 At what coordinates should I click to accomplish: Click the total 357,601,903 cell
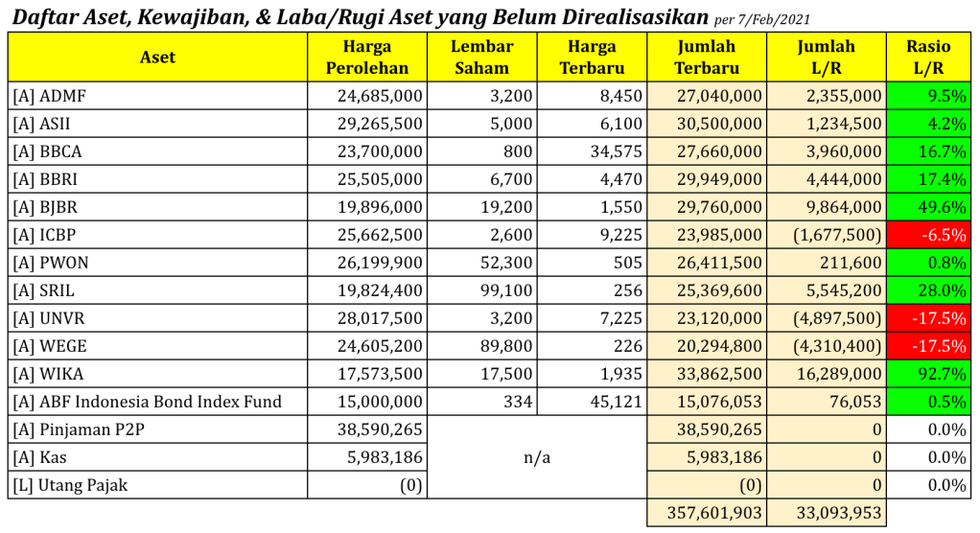click(x=707, y=513)
